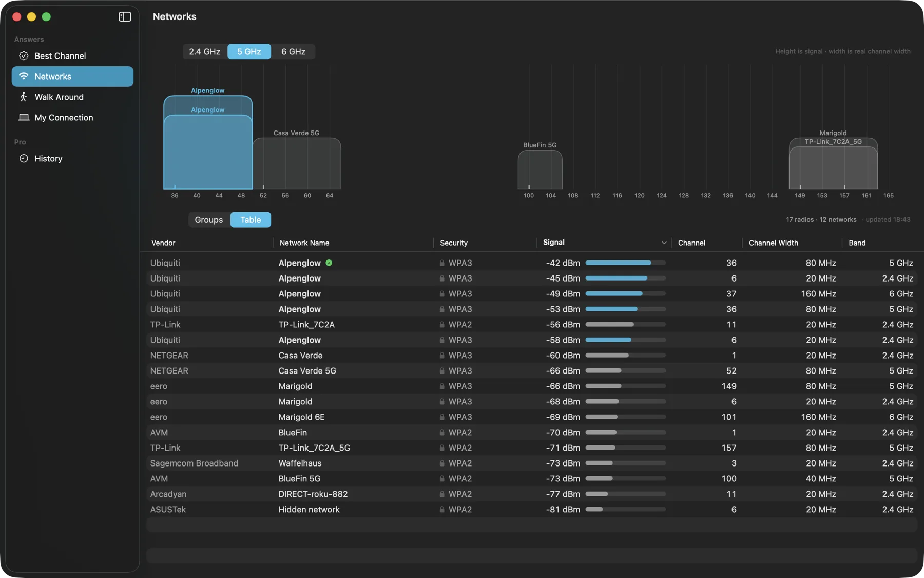Click the lock icon in Marigold 6E row
The height and width of the screenshot is (578, 924).
tap(442, 417)
